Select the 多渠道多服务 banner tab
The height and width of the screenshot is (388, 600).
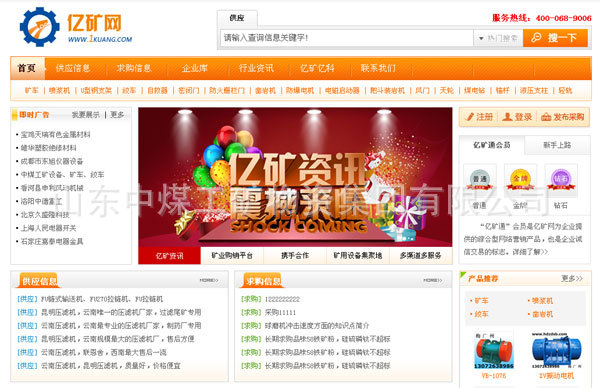pos(421,256)
